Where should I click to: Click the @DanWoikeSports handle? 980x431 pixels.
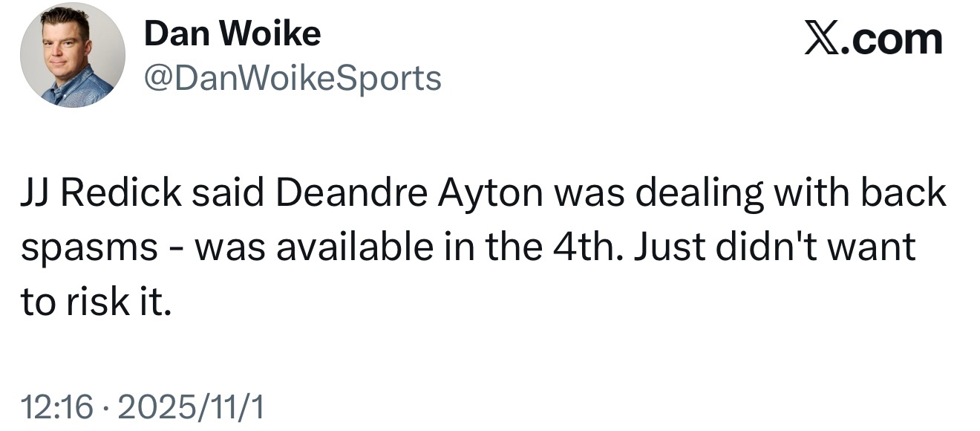coord(293,78)
